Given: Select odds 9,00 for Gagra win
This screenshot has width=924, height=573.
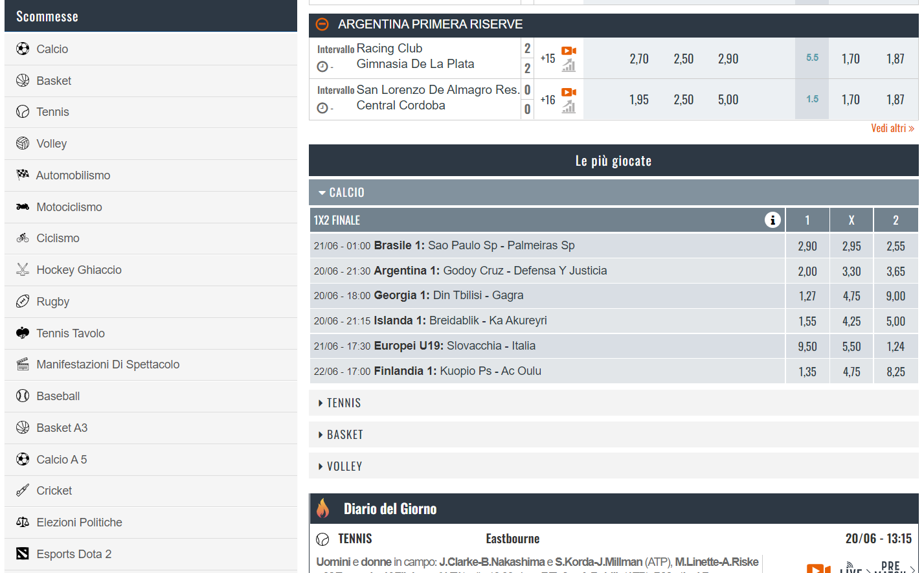Looking at the screenshot, I should 896,296.
